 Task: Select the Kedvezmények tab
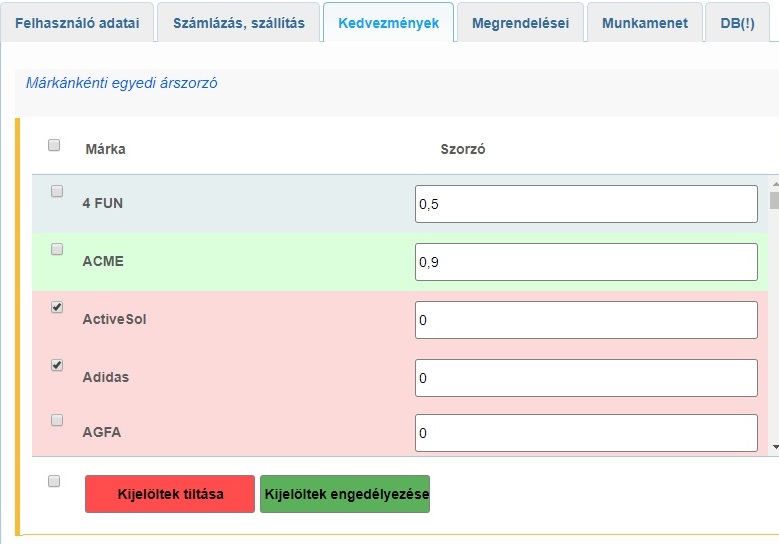coord(388,22)
